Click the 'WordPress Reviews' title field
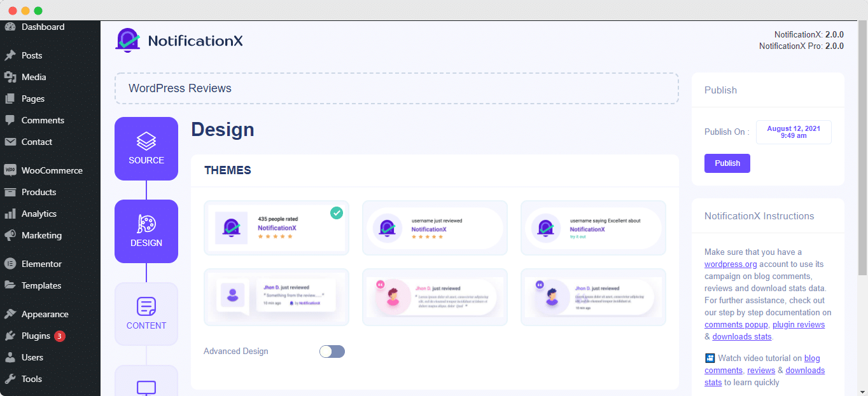Screen dimensions: 868x396 tap(396, 88)
